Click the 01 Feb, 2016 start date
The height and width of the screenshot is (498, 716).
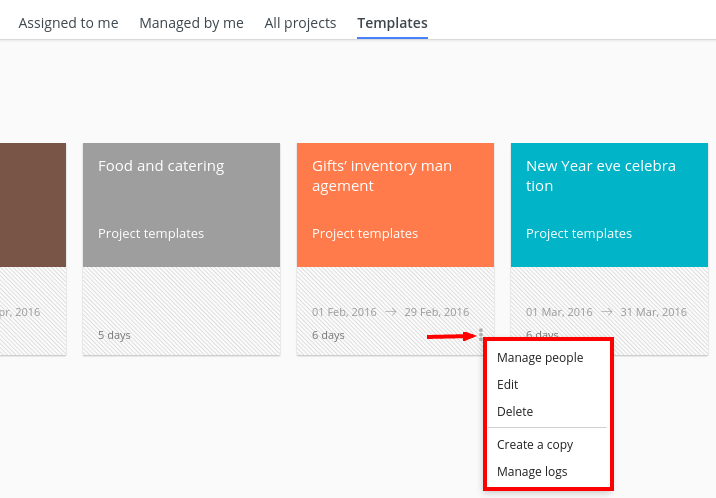pyautogui.click(x=344, y=312)
